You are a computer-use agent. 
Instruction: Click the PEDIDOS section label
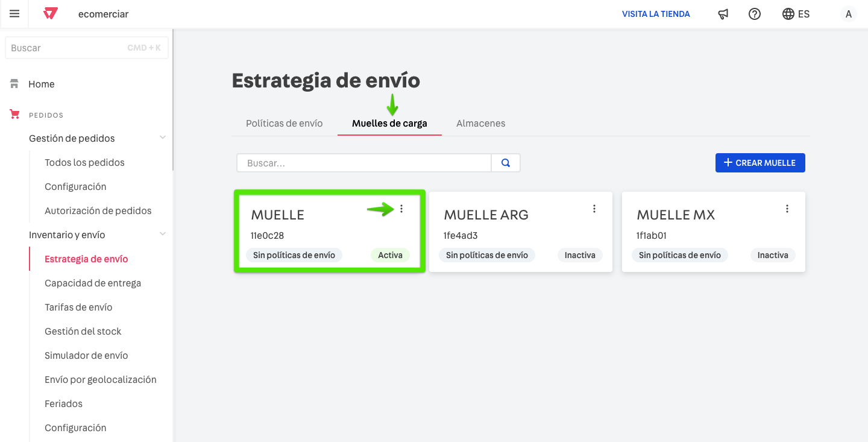[x=46, y=115]
